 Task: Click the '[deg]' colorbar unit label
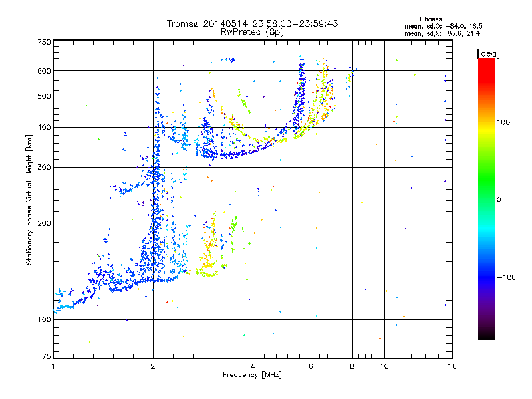click(x=488, y=53)
